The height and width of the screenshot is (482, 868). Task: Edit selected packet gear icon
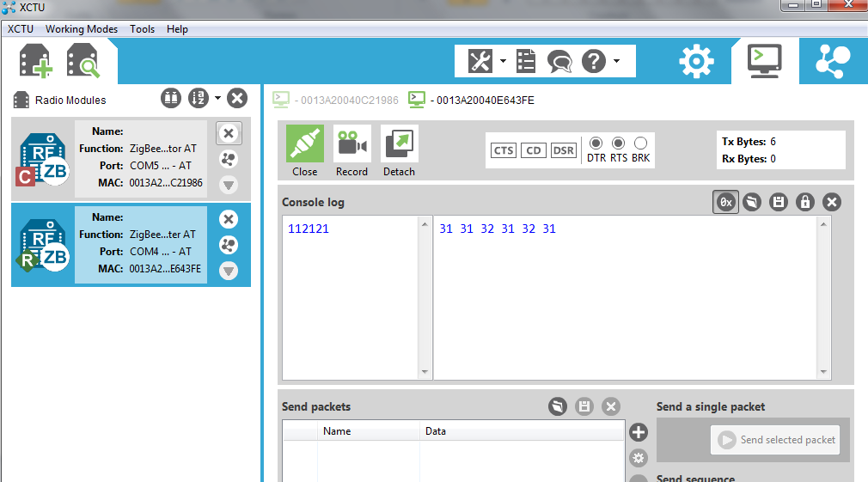(x=639, y=458)
